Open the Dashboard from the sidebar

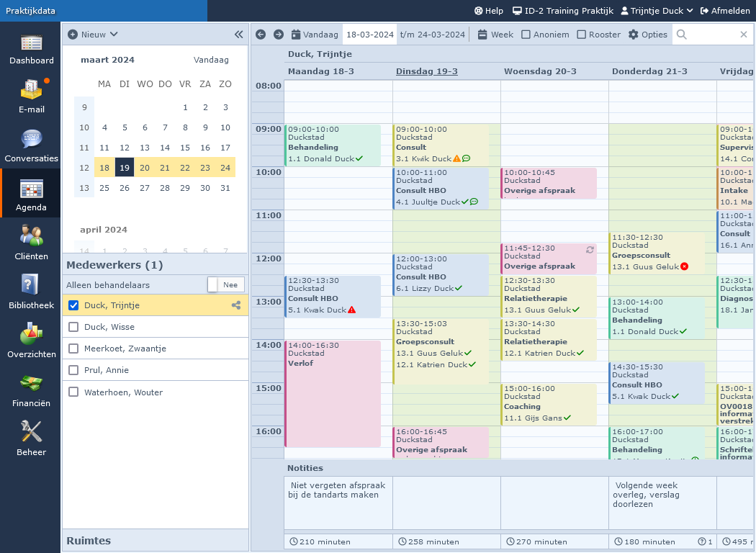31,49
